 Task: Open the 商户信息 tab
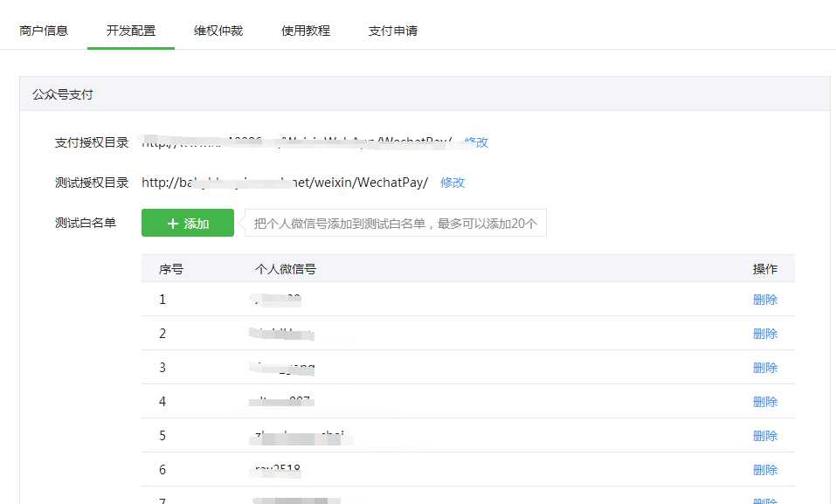click(44, 31)
